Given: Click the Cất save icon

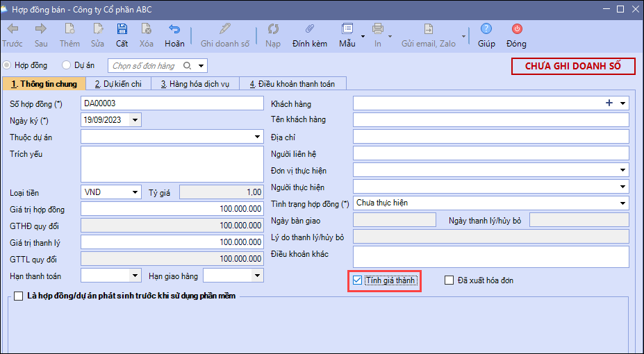Looking at the screenshot, I should pyautogui.click(x=122, y=29).
